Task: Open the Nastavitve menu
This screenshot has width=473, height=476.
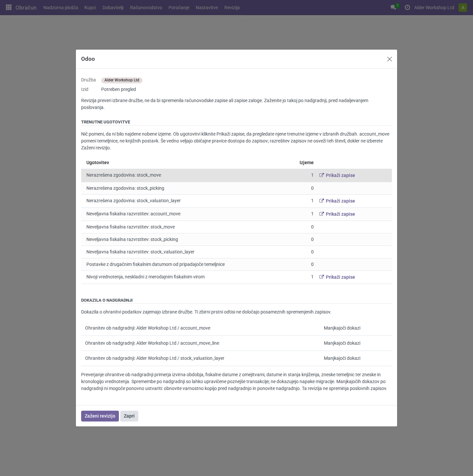Action: [207, 8]
